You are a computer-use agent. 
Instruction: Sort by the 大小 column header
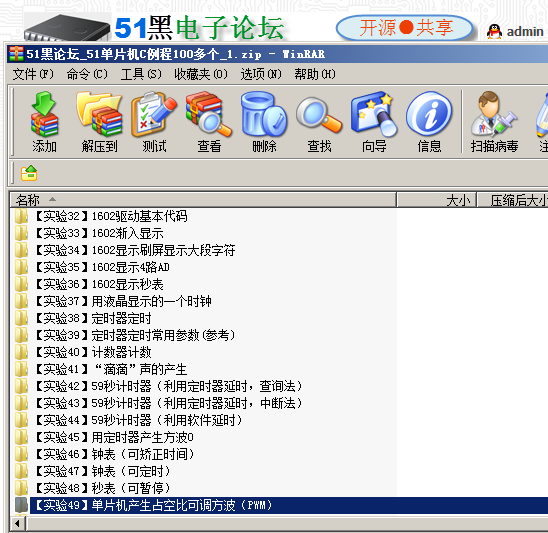pyautogui.click(x=437, y=200)
